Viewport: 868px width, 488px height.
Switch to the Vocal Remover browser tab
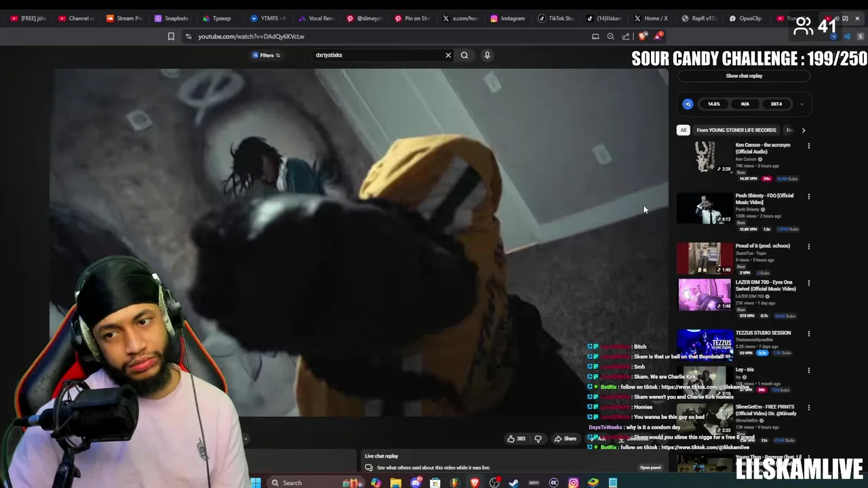point(317,18)
